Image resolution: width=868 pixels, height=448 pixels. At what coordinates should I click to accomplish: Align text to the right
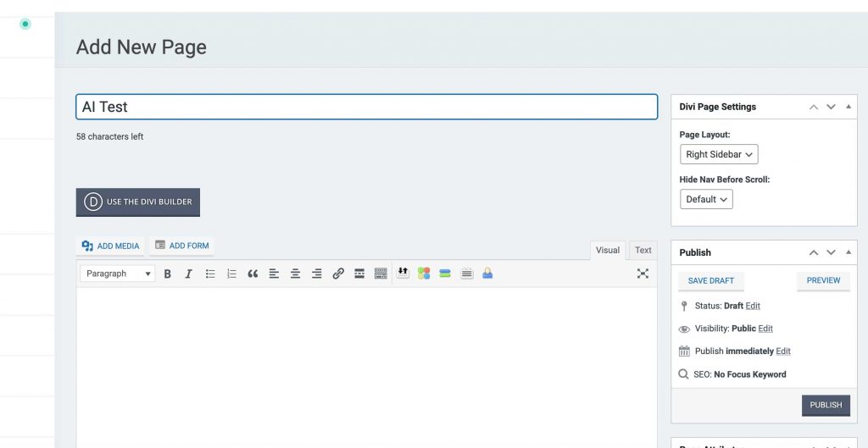[x=316, y=274]
